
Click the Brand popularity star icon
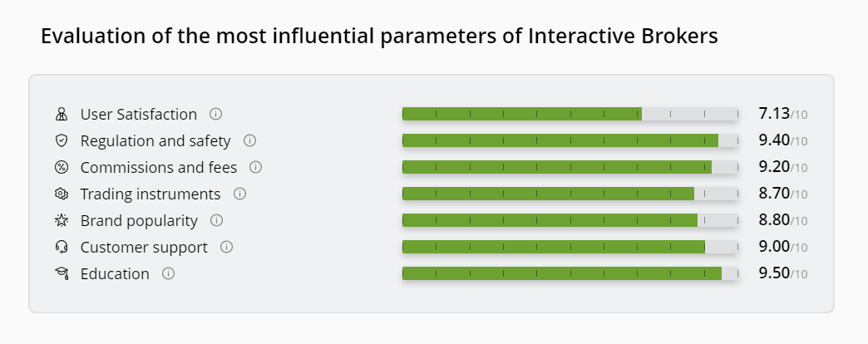[x=61, y=221]
